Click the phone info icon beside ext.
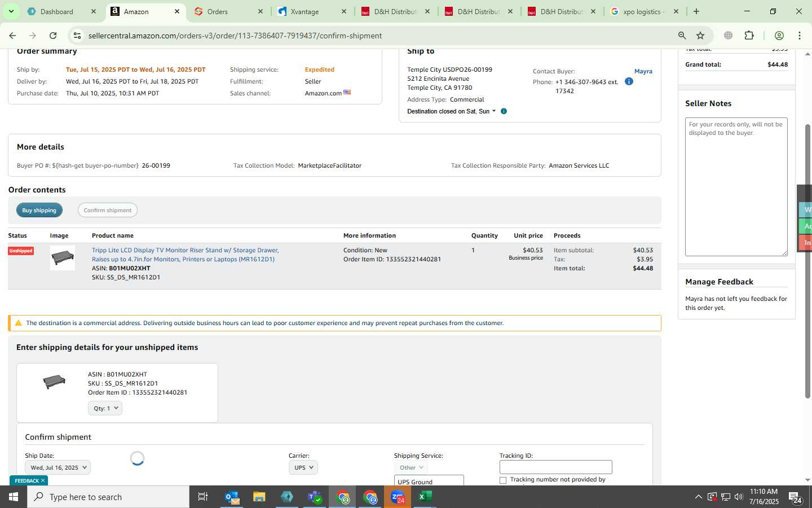Image resolution: width=812 pixels, height=508 pixels. 629,81
